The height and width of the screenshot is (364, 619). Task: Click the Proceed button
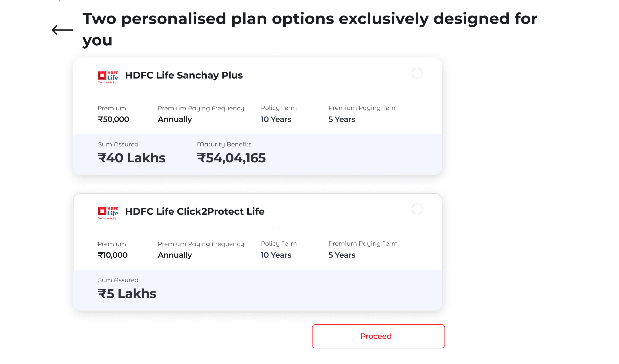378,336
